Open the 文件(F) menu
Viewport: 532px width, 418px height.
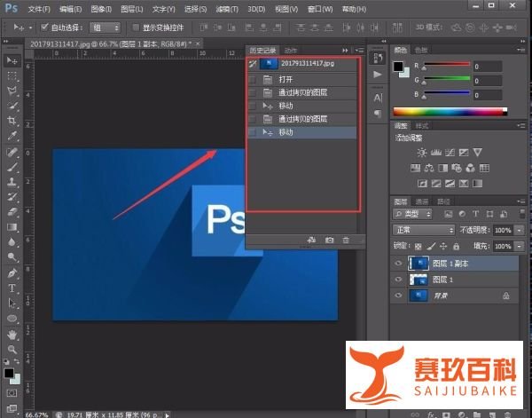[x=39, y=9]
